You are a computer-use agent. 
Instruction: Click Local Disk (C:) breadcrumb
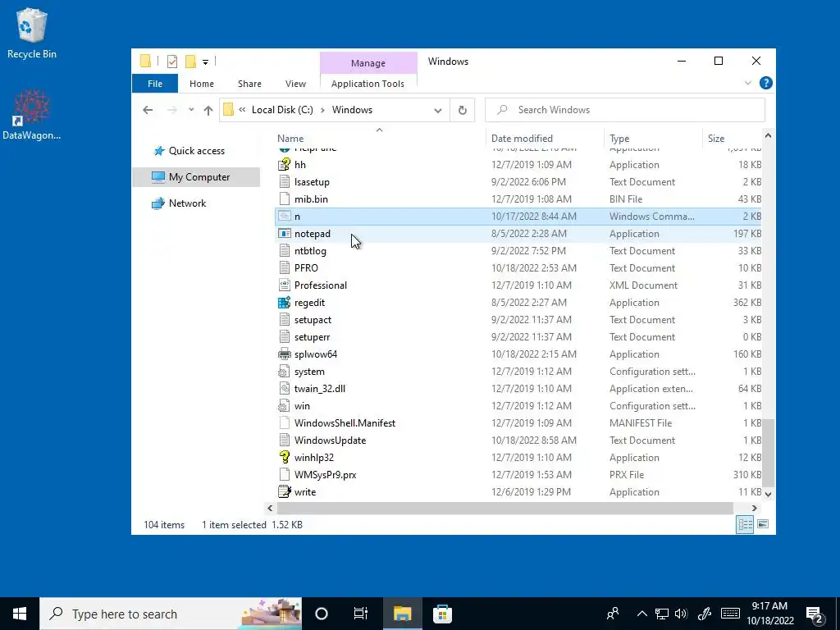[x=282, y=110]
